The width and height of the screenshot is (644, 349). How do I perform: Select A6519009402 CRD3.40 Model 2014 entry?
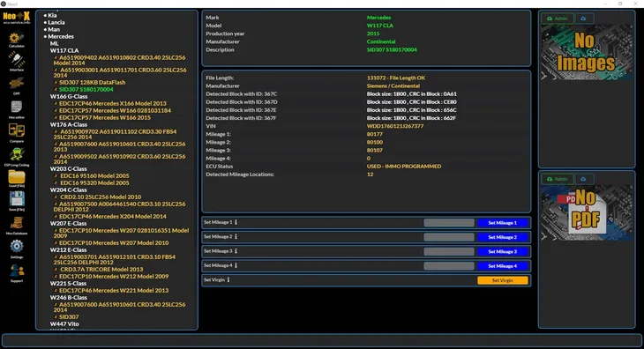pos(119,60)
